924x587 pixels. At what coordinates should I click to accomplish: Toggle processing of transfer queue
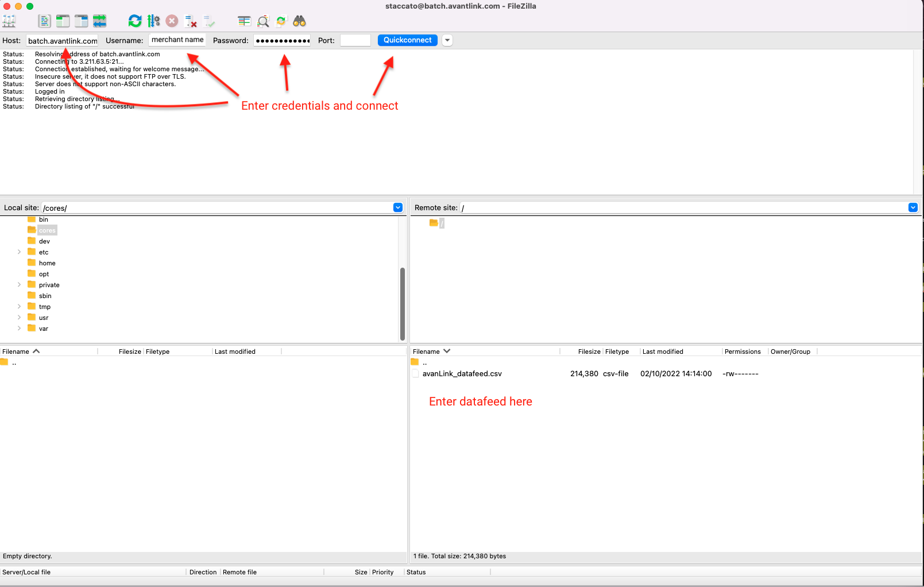click(153, 21)
